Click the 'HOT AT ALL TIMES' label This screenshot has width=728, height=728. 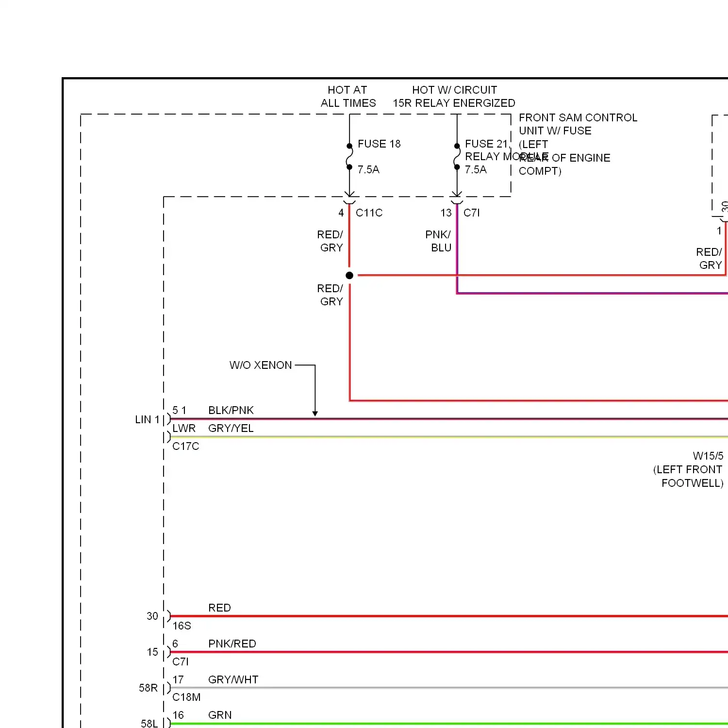tap(348, 97)
